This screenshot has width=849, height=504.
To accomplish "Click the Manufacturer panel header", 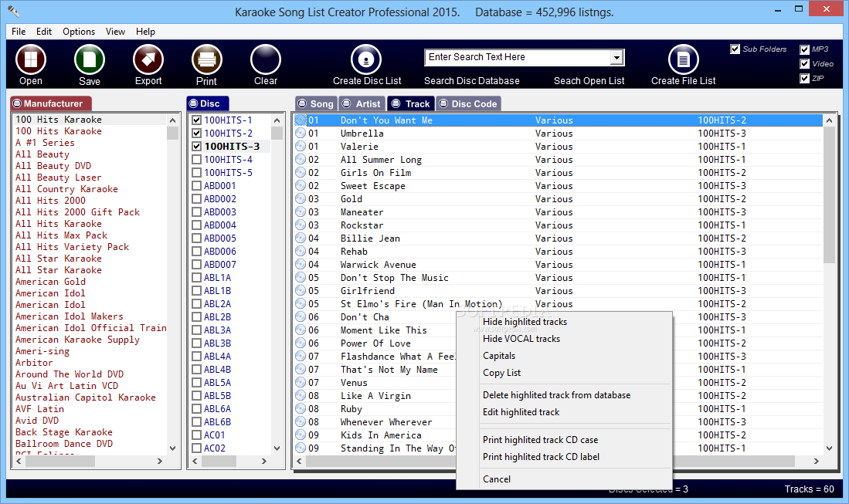I will [51, 103].
